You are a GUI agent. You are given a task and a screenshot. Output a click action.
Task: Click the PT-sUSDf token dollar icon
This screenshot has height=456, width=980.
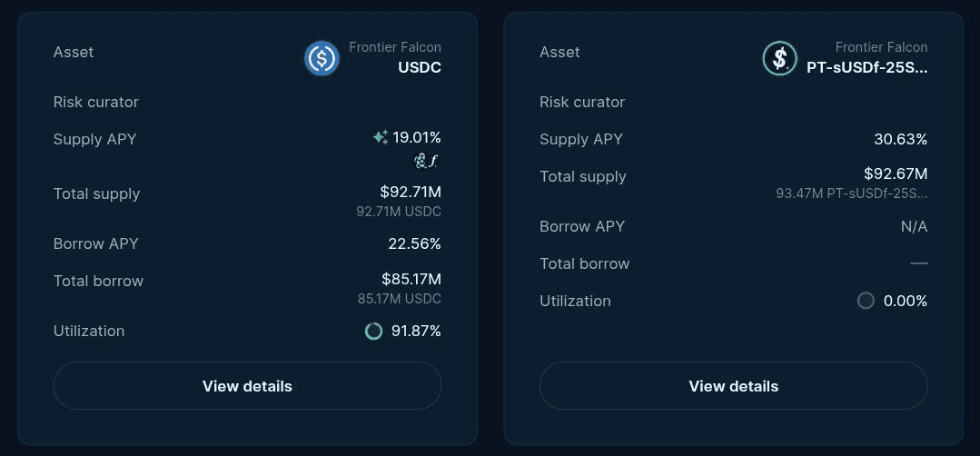point(779,58)
